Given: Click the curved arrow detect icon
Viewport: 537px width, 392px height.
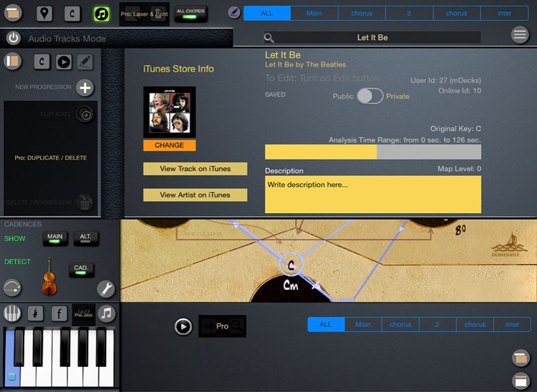Looking at the screenshot, I should point(12,288).
